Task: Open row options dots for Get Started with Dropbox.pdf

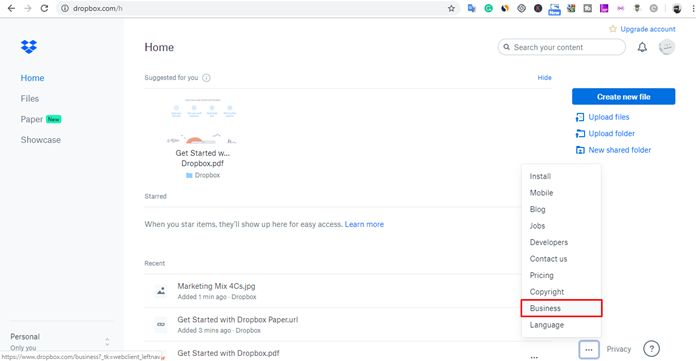Action: (x=534, y=357)
